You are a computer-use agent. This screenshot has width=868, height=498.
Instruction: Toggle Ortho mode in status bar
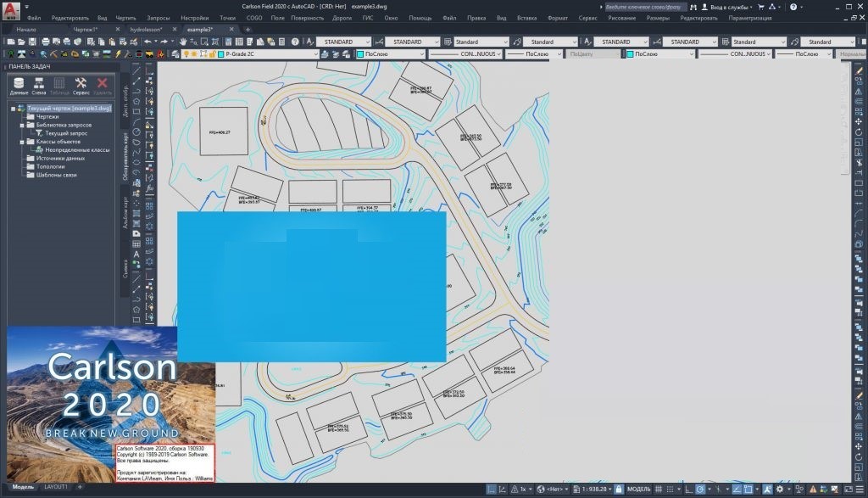688,490
